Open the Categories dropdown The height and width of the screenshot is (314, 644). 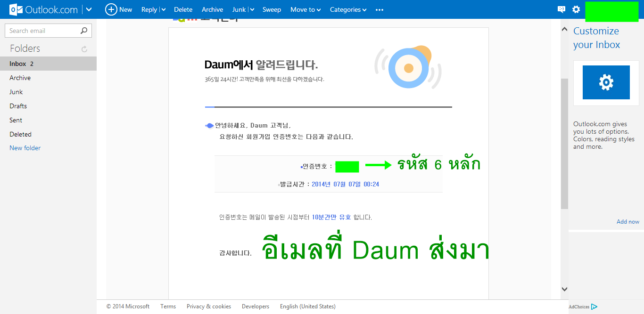pos(348,9)
